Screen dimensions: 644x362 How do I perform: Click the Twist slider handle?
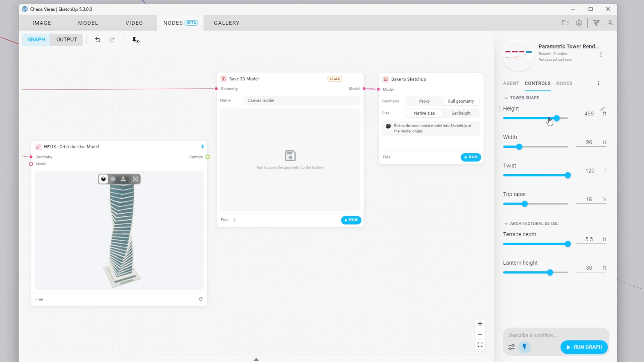coord(568,175)
